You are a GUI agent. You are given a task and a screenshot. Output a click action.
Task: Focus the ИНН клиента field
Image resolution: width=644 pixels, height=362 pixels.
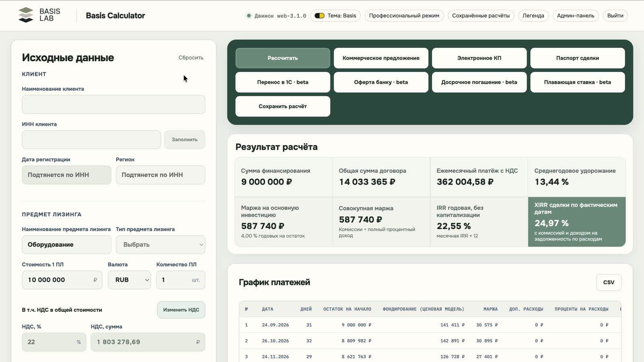91,140
